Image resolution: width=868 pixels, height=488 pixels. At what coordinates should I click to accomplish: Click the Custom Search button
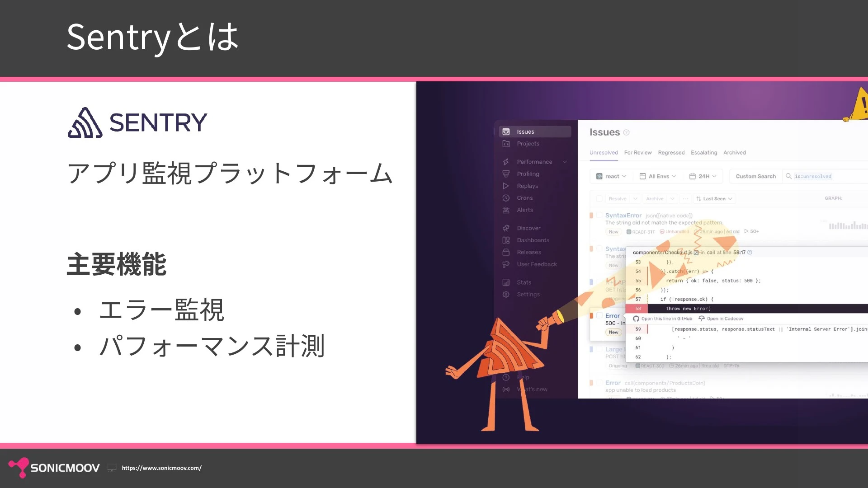755,176
